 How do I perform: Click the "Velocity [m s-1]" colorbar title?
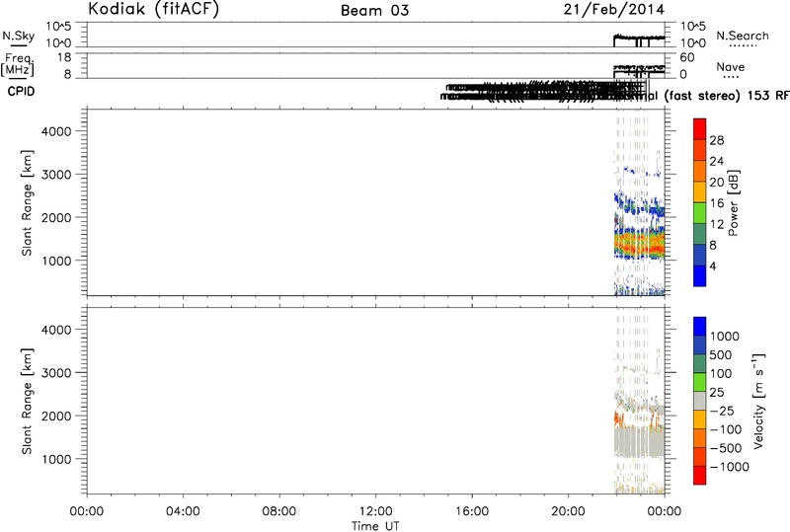[759, 402]
